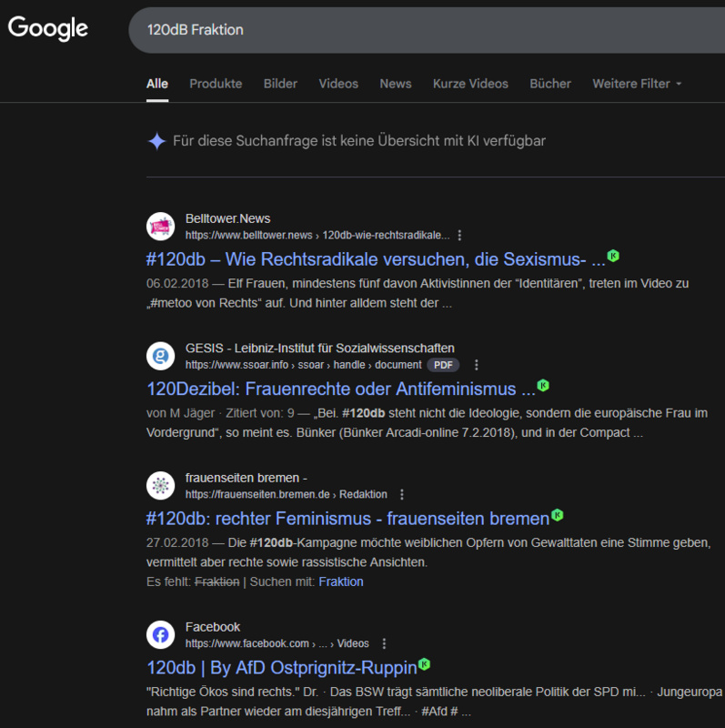The height and width of the screenshot is (728, 725).
Task: Focus the search field containing '120dB Fraktion'
Action: (x=427, y=30)
